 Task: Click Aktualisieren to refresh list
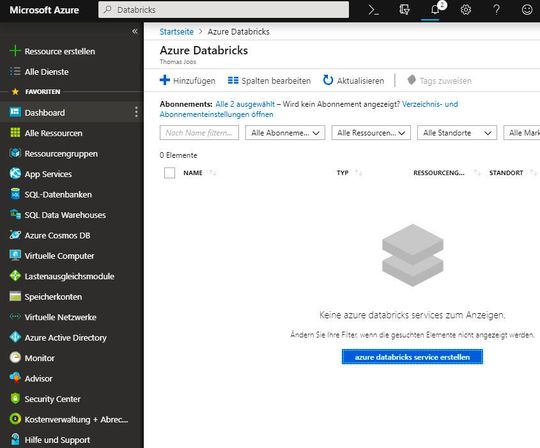coord(354,81)
